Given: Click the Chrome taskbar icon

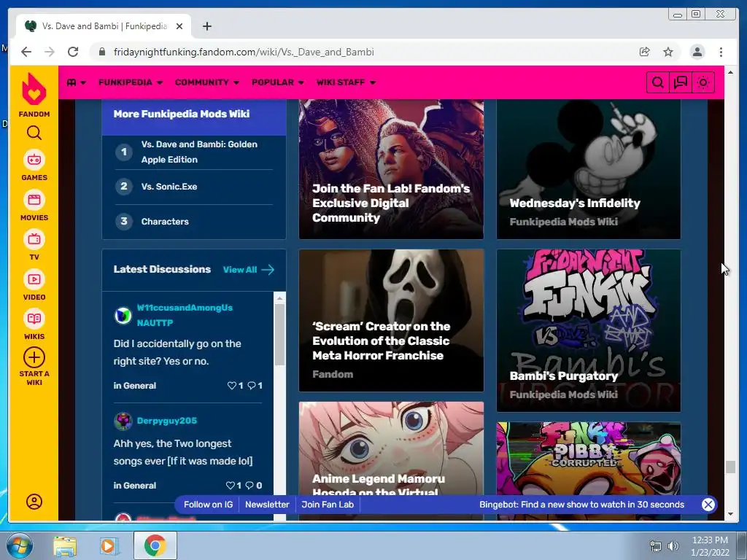Looking at the screenshot, I should tap(155, 545).
